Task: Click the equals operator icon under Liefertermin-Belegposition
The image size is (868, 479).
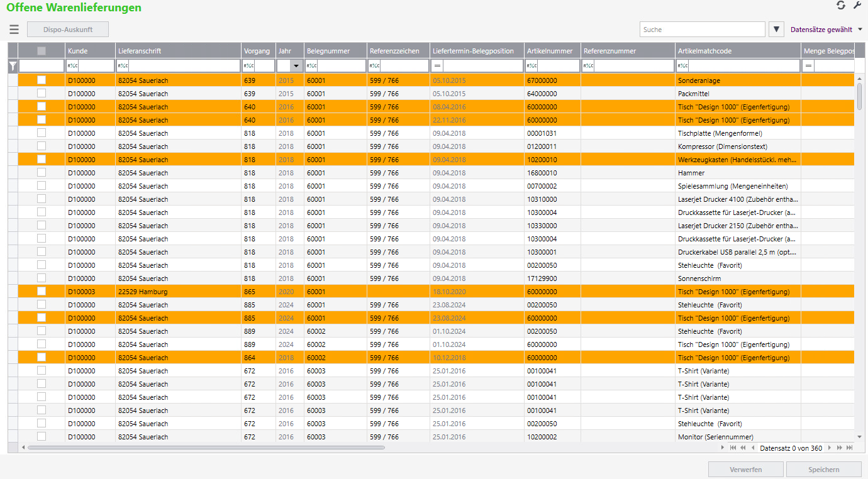Action: tap(437, 65)
